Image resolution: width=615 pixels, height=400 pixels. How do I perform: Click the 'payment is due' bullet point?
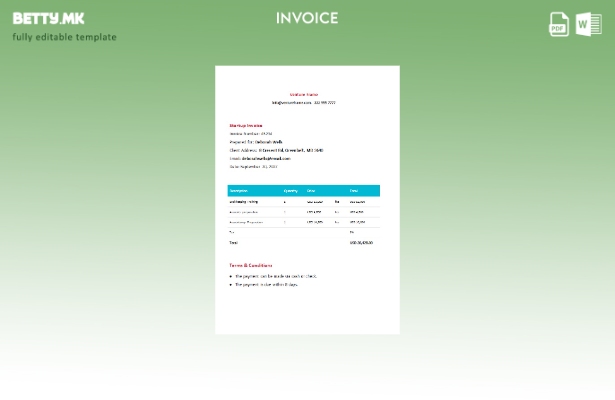(266, 284)
